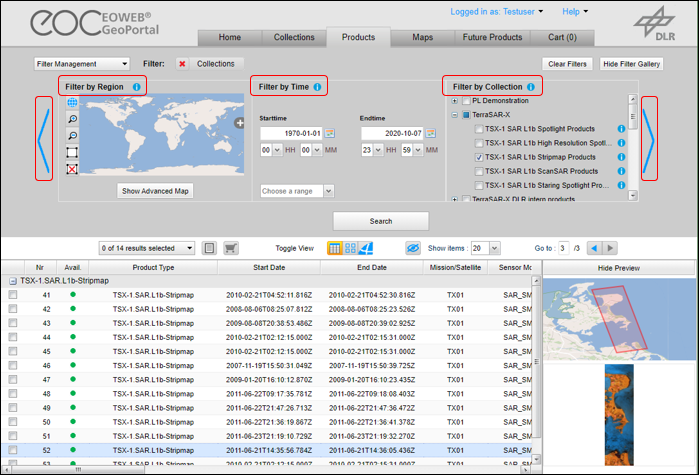Uncheck TSX-1 SAR L1b Stripmap Products
Image resolution: width=699 pixels, height=475 pixels.
pyautogui.click(x=479, y=157)
